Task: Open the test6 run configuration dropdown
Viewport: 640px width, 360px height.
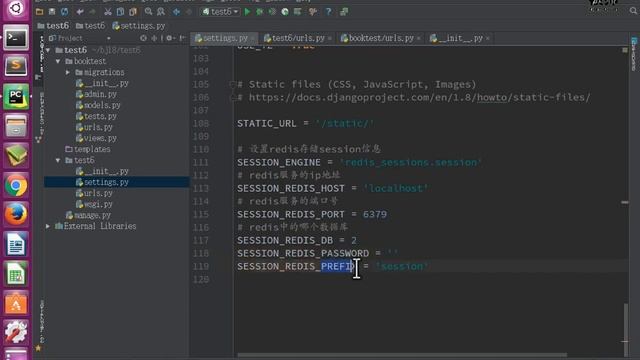Action: point(220,12)
